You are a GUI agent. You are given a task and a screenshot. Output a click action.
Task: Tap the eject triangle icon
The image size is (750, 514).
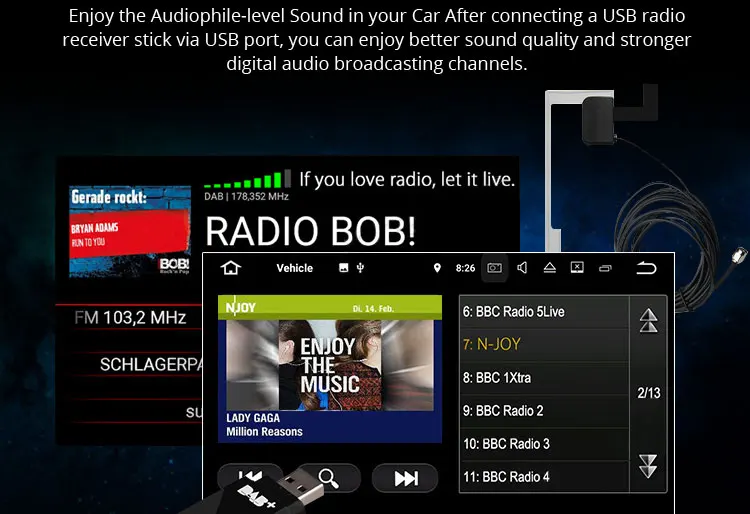pyautogui.click(x=550, y=268)
